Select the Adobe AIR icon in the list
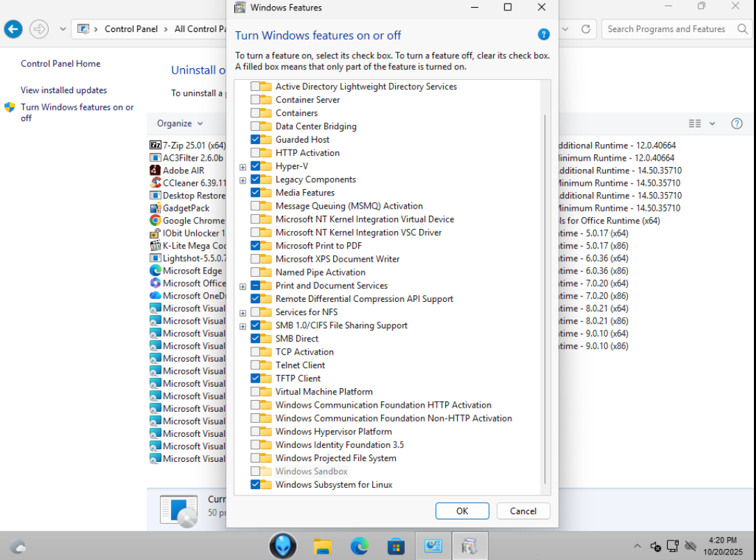Image resolution: width=756 pixels, height=560 pixels. [155, 170]
